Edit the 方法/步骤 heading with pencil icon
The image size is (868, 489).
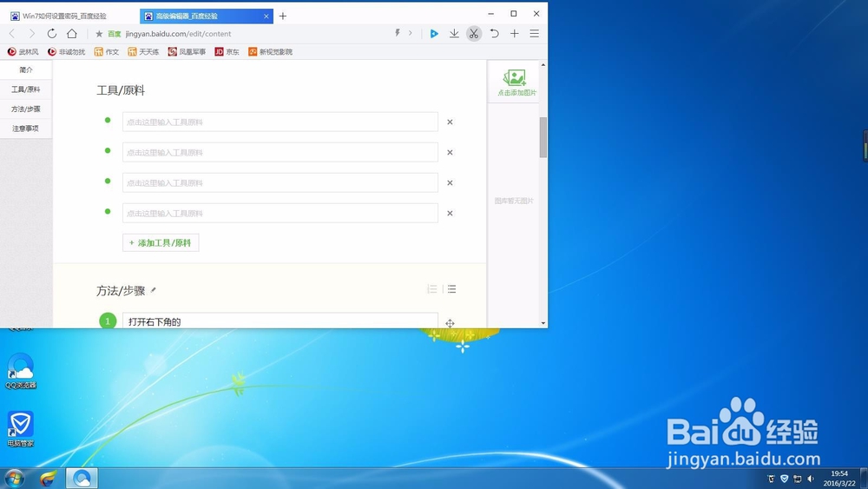[x=154, y=290]
